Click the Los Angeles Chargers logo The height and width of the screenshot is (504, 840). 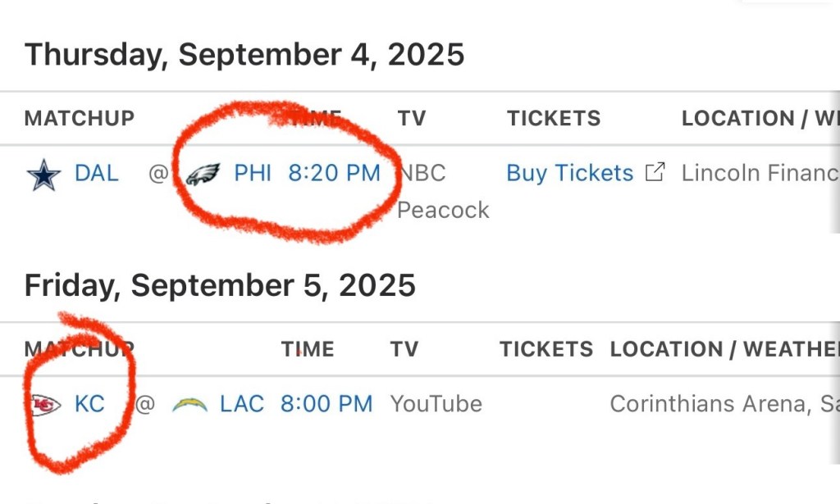tap(189, 404)
